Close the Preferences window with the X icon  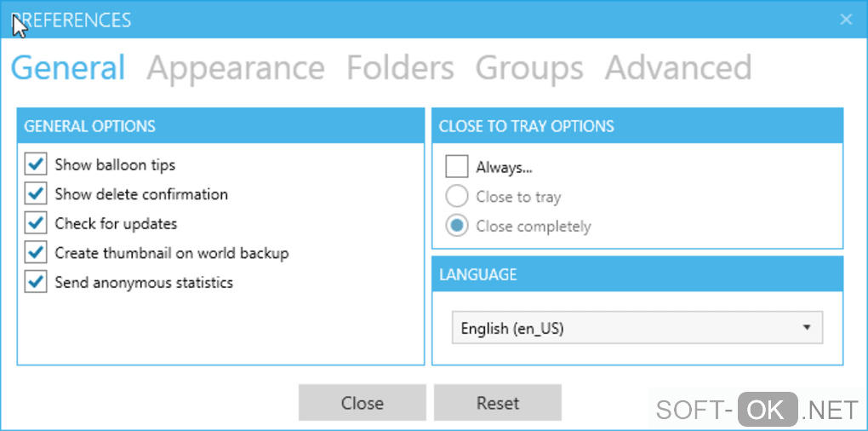(x=846, y=20)
